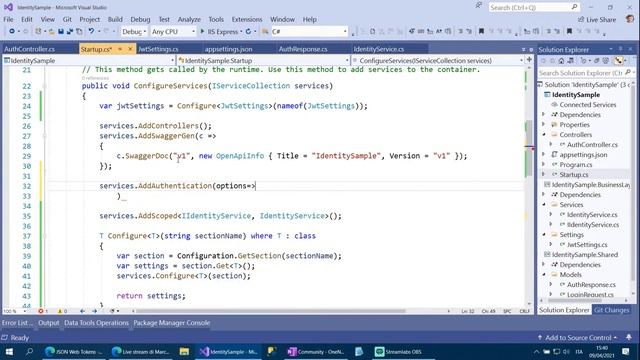The height and width of the screenshot is (360, 640).
Task: Click the taskbar search icon
Action: point(29,351)
